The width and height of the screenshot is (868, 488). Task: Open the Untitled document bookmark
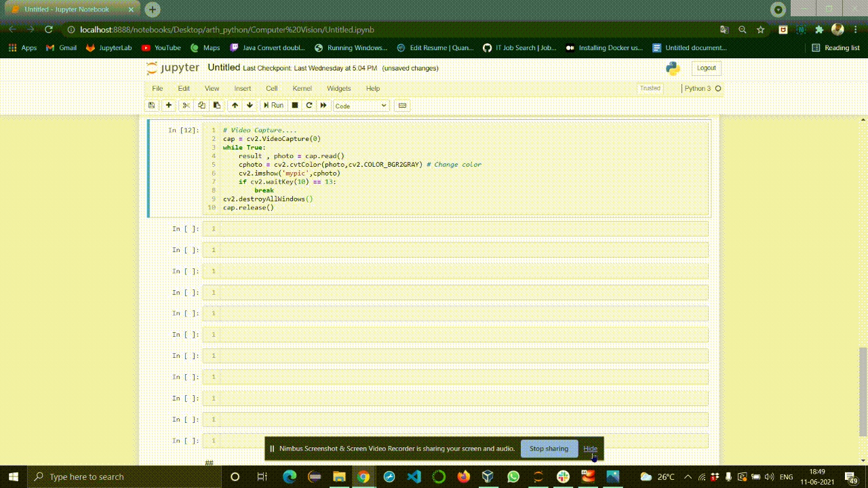[x=689, y=48]
